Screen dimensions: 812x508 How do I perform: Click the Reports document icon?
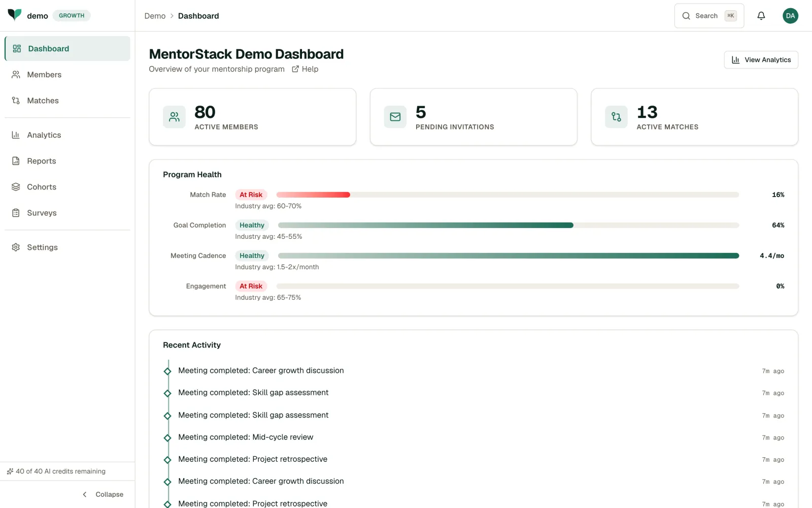[x=16, y=161]
